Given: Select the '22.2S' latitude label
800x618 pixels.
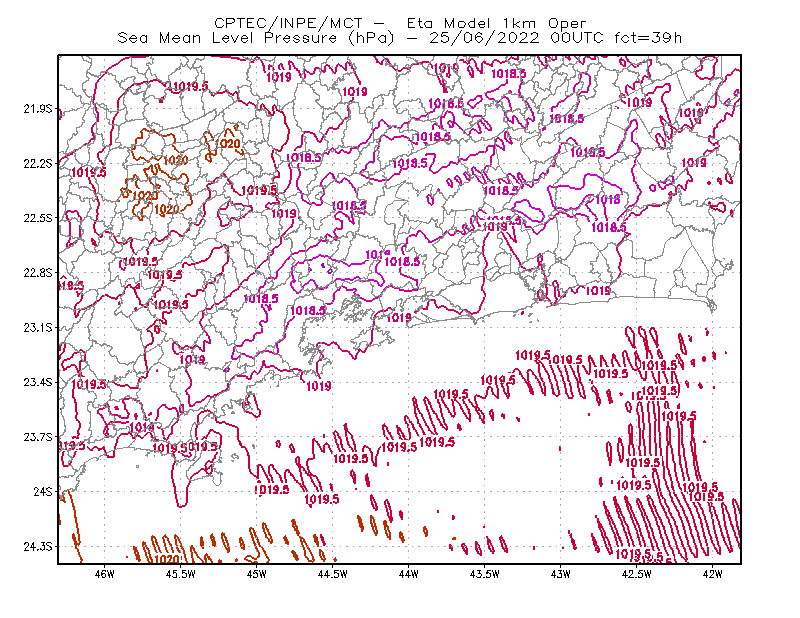Looking at the screenshot, I should (38, 163).
